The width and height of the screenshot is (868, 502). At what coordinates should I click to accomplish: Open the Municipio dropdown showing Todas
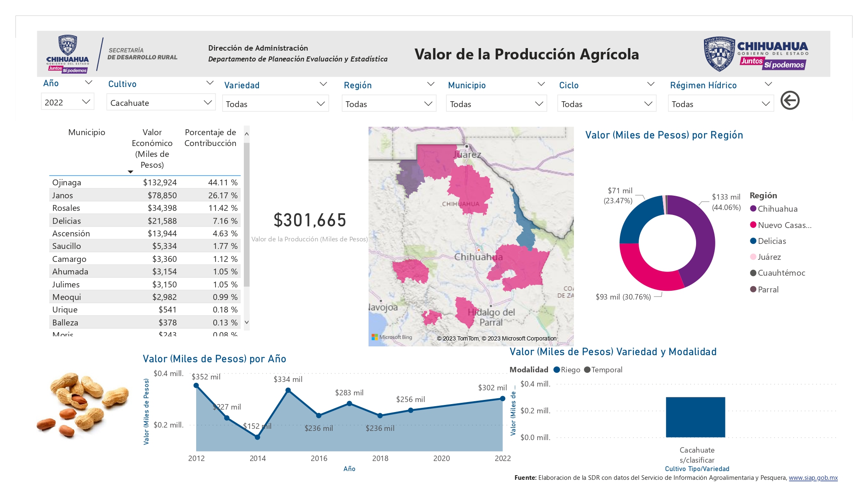497,104
